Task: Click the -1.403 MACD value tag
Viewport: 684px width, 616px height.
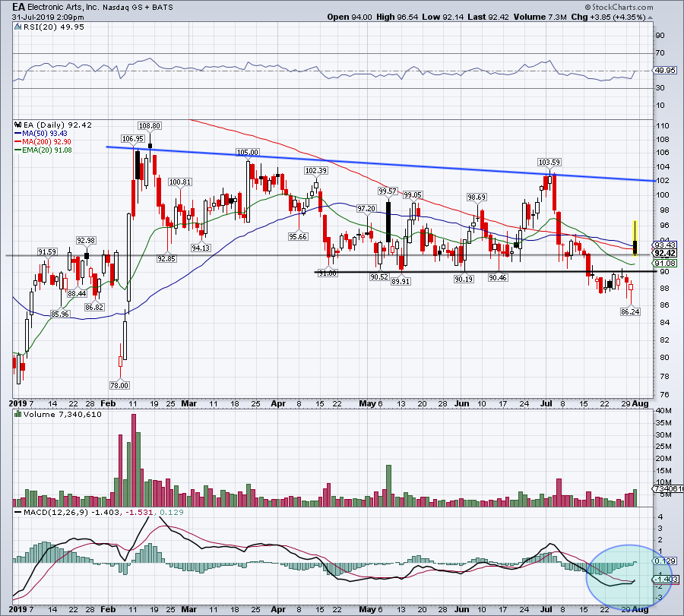Action: pos(666,580)
